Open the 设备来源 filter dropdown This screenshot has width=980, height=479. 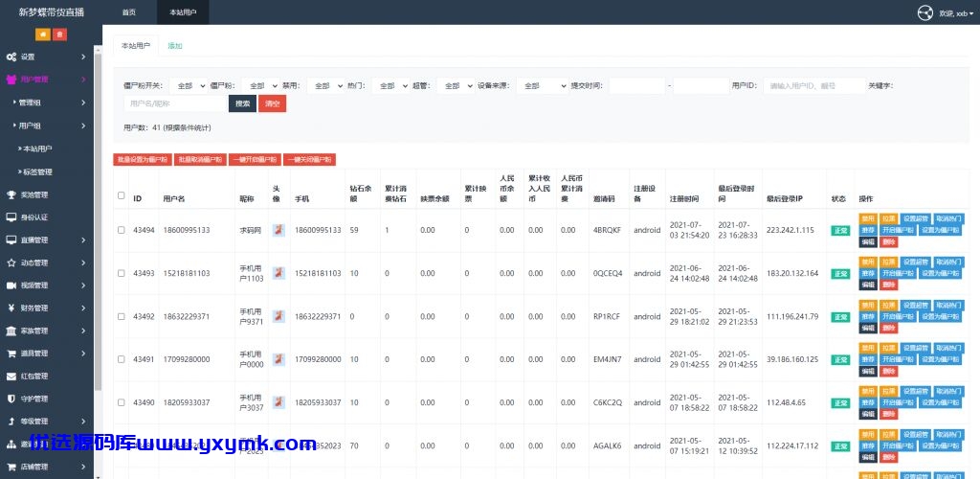542,85
